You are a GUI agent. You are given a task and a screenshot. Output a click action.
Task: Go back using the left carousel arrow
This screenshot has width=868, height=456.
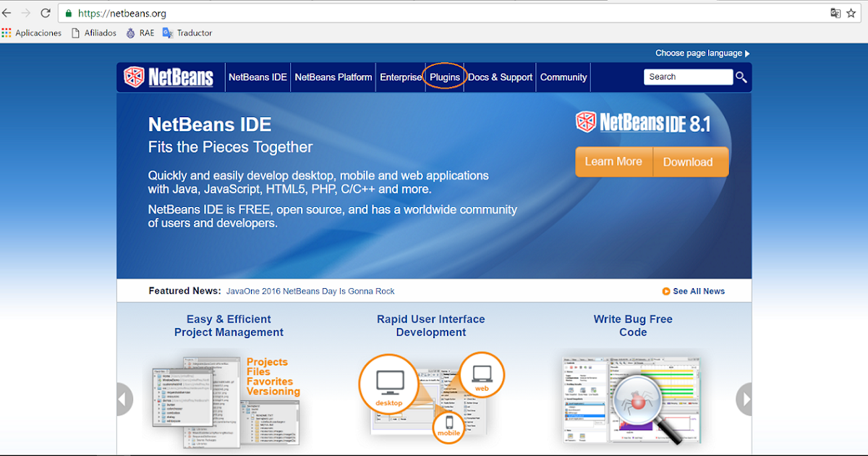point(124,399)
